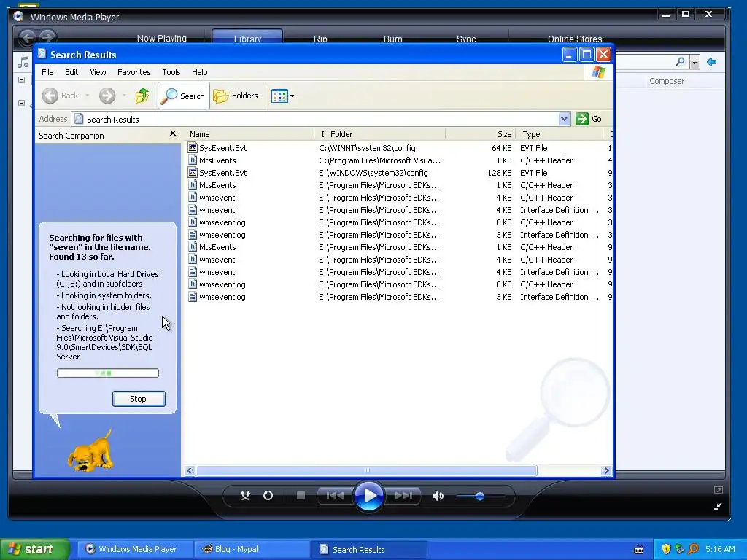This screenshot has width=747, height=560.
Task: Turn repeat on in Media Player
Action: pyautogui.click(x=268, y=496)
